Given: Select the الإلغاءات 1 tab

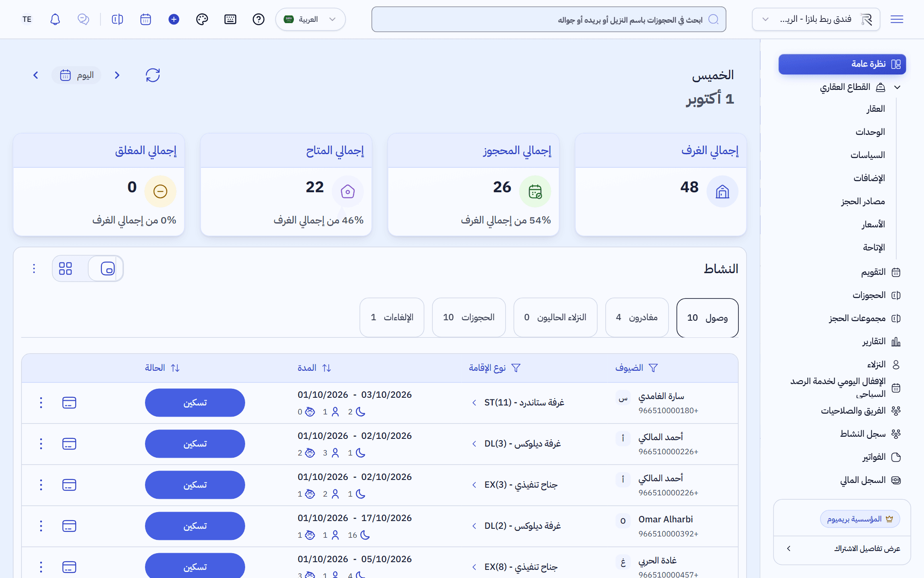Looking at the screenshot, I should pos(392,318).
